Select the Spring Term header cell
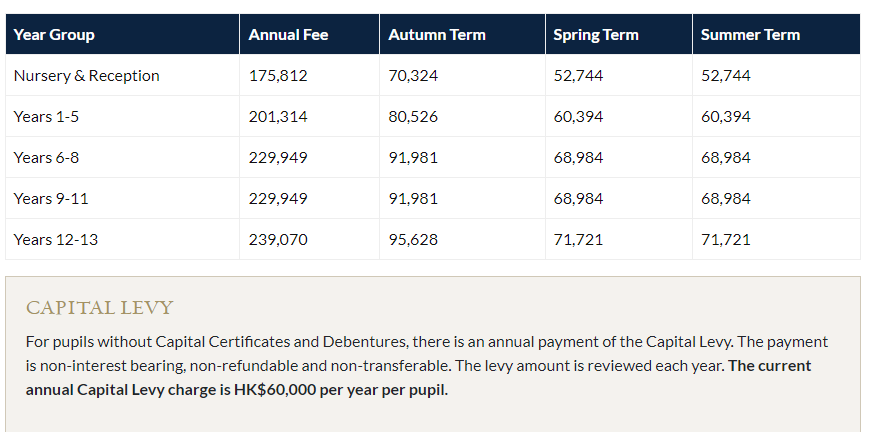This screenshot has width=869, height=432. [618, 34]
